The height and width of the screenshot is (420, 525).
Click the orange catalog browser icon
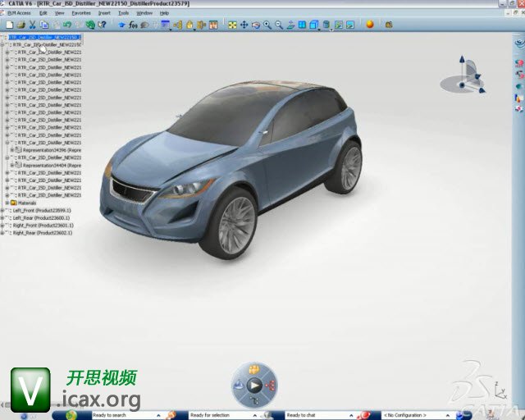213,25
